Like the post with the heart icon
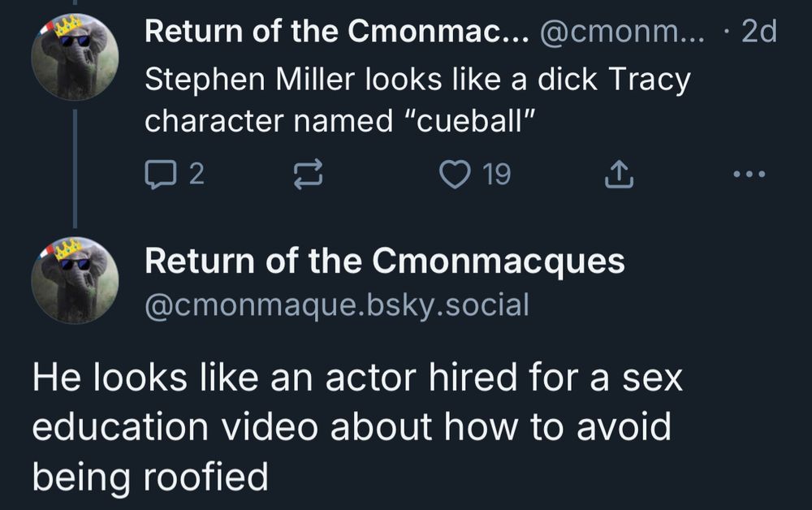This screenshot has width=812, height=510. (456, 174)
